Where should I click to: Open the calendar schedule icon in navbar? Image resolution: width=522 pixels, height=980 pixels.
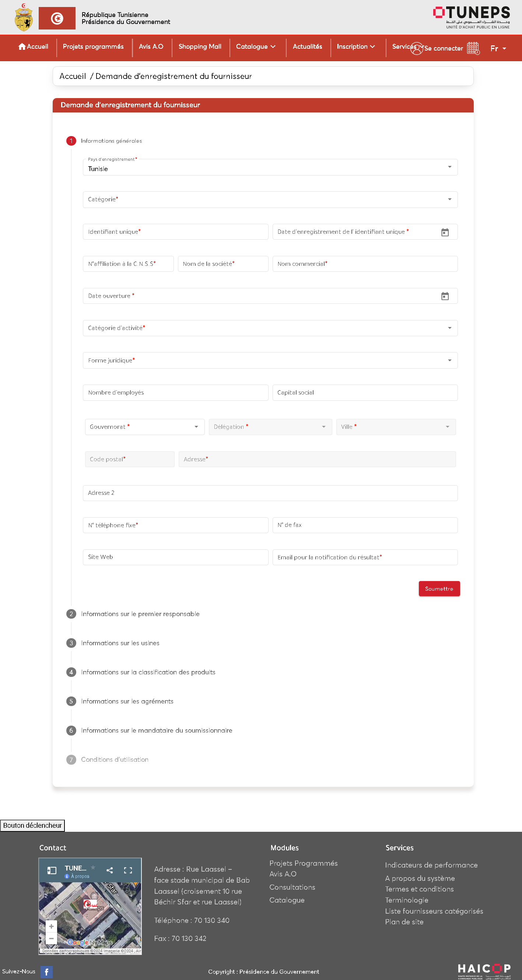[x=473, y=48]
